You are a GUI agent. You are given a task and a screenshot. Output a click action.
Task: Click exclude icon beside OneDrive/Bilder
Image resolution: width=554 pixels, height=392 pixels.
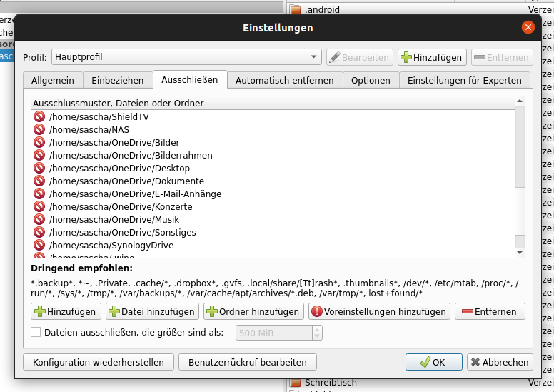[39, 143]
